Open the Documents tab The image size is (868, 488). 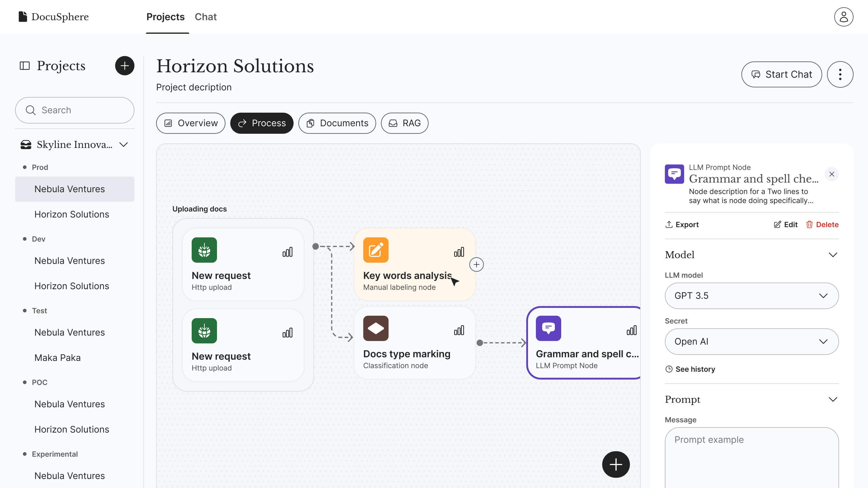pyautogui.click(x=337, y=123)
